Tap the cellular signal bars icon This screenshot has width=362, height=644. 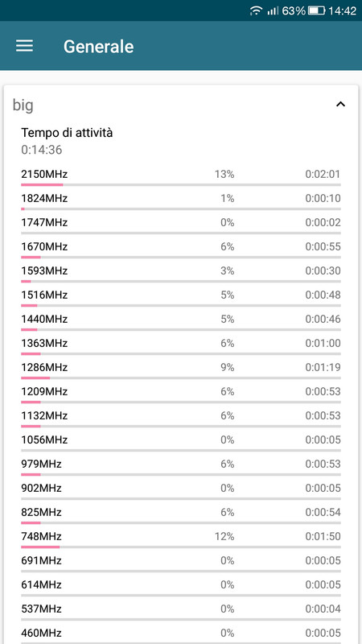(x=273, y=10)
